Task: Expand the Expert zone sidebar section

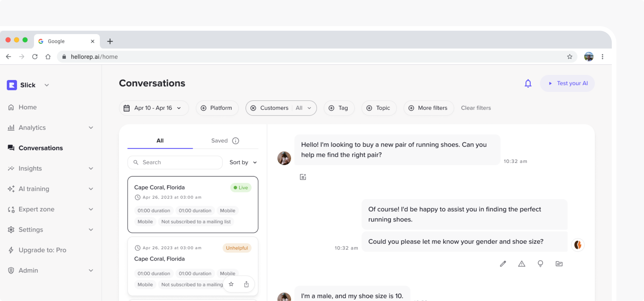Action: (x=91, y=209)
